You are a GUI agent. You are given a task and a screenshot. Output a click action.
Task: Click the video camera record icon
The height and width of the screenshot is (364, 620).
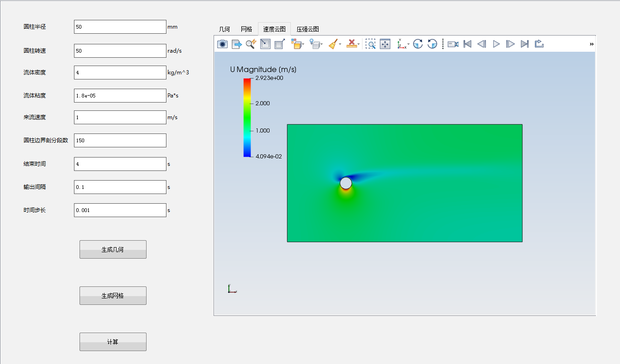453,44
